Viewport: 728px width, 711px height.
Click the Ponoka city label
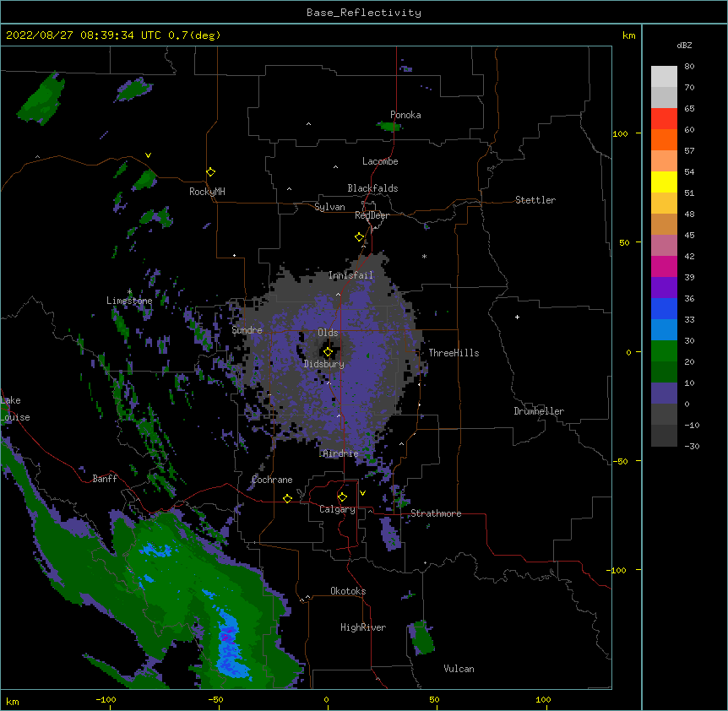coord(405,115)
